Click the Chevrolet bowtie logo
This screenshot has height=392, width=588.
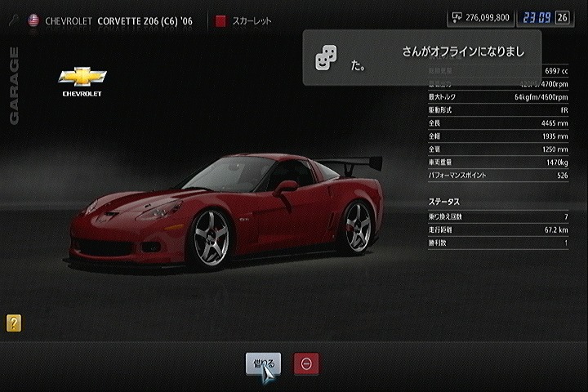tap(83, 78)
